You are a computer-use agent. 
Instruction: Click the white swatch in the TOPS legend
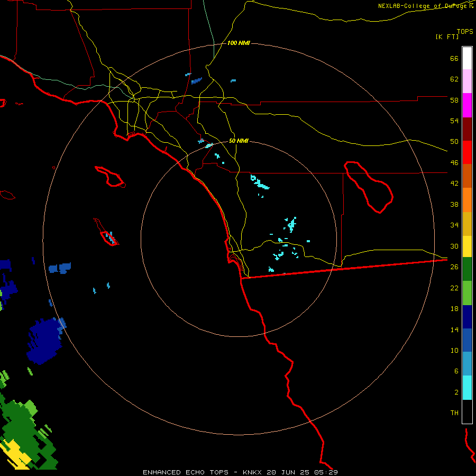467,58
